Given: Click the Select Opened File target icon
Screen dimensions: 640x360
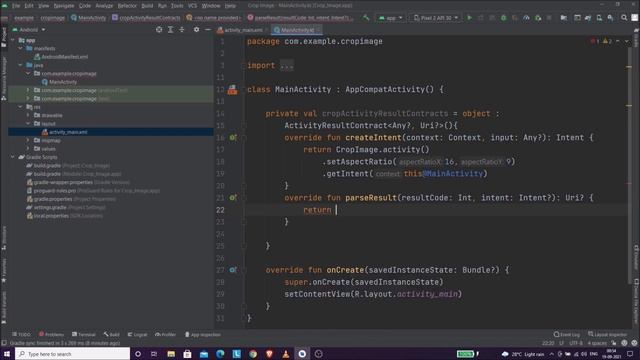Looking at the screenshot, I should (159, 30).
